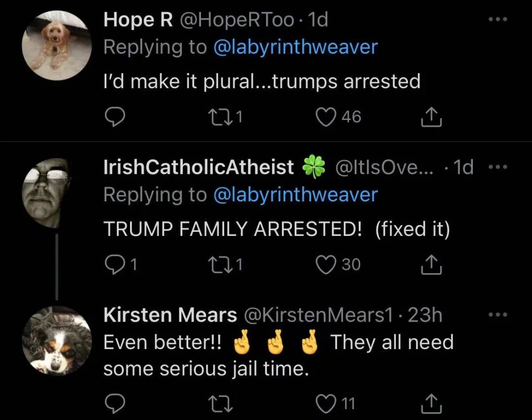532x420 pixels.
Task: Open more options for IrishCatholicAtheist's tweet
Action: coord(498,167)
